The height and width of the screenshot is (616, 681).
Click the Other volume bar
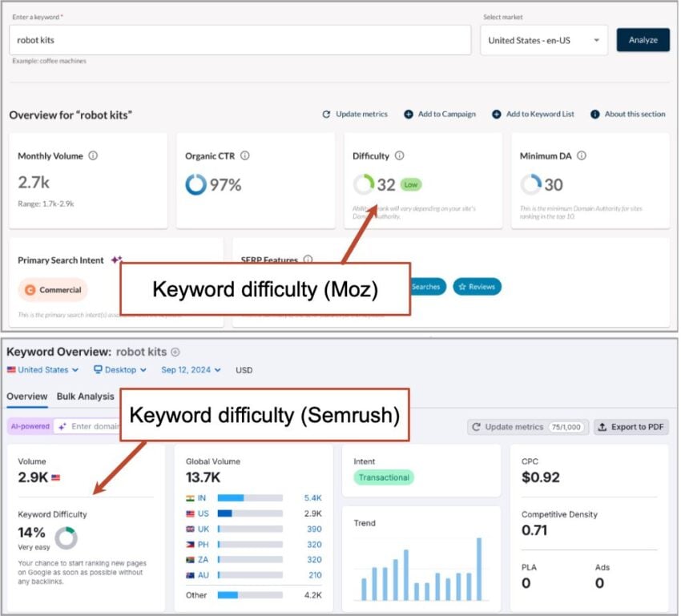click(x=250, y=595)
